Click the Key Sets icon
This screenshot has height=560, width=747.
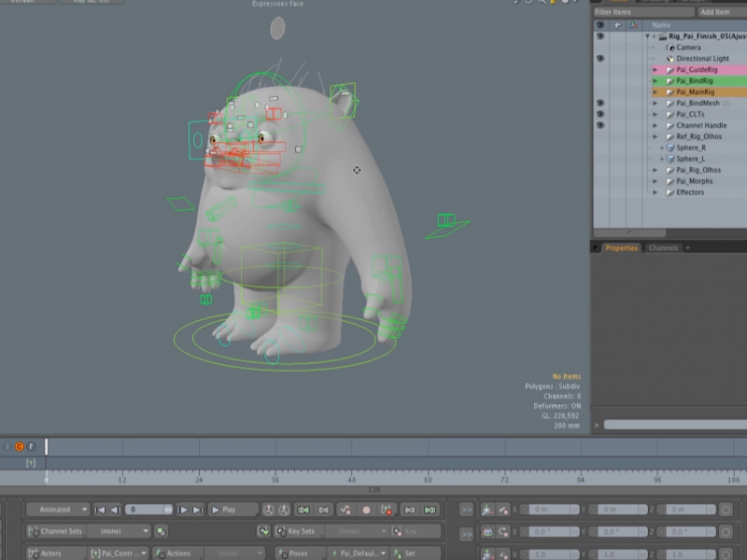pyautogui.click(x=281, y=531)
